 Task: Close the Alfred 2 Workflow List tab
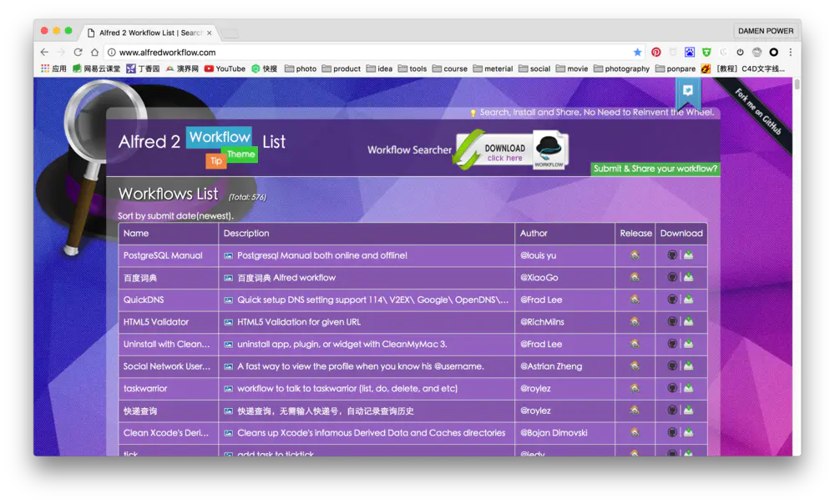click(x=210, y=33)
